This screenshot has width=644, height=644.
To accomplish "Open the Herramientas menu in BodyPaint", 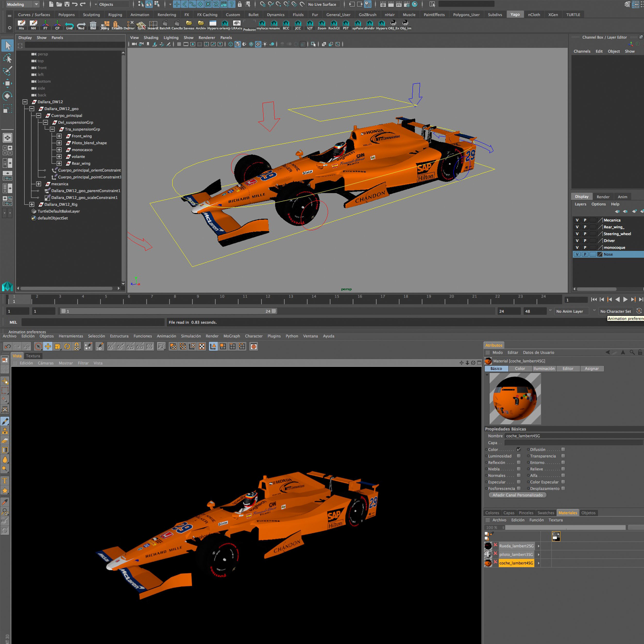I will coord(71,336).
